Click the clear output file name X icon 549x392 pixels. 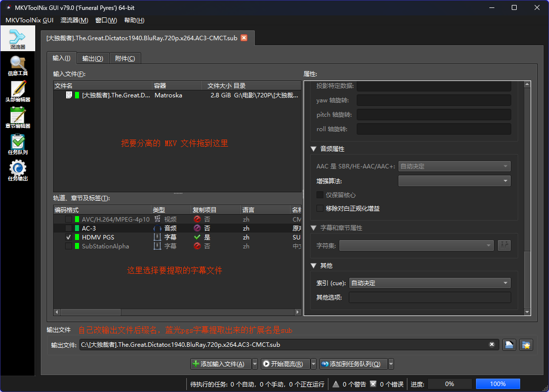(491, 344)
